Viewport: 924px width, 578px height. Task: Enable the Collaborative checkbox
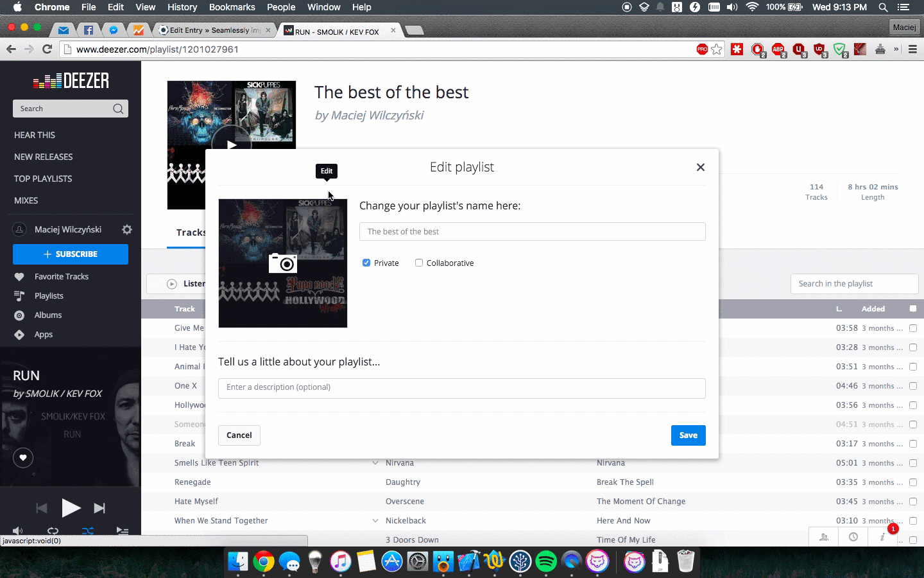coord(419,263)
